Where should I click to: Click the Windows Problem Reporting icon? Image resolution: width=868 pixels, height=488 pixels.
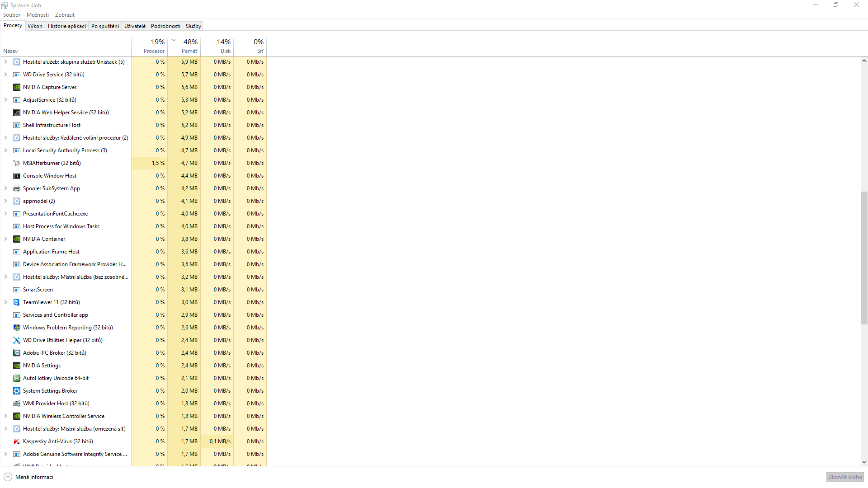pyautogui.click(x=17, y=328)
